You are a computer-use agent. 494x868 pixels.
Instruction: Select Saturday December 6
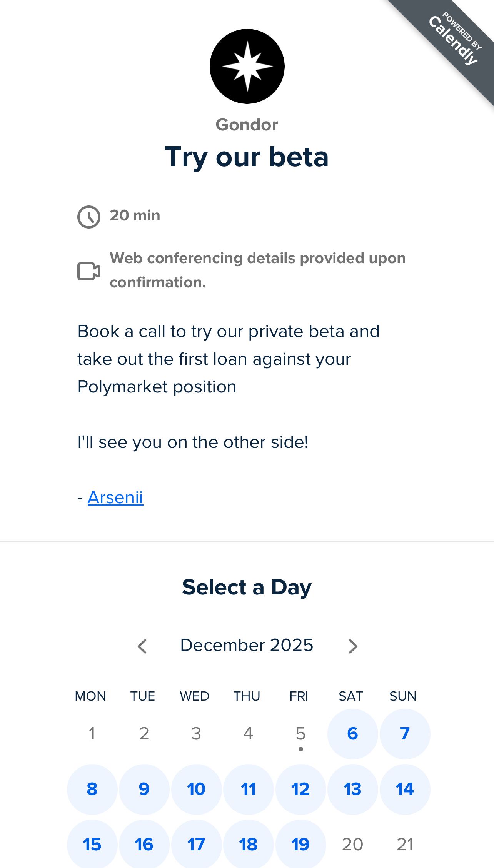click(352, 734)
